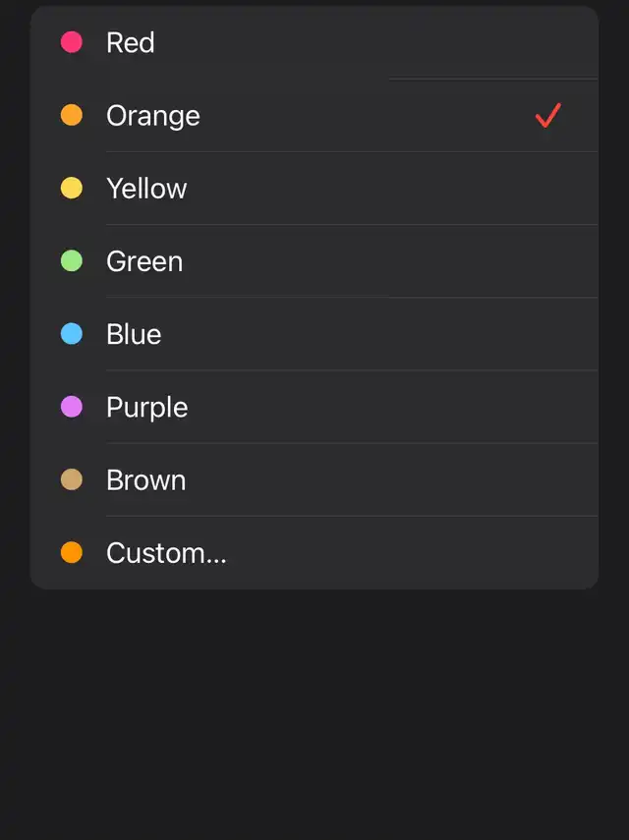This screenshot has height=840, width=629.
Task: Choose the Orange text label
Action: [153, 115]
